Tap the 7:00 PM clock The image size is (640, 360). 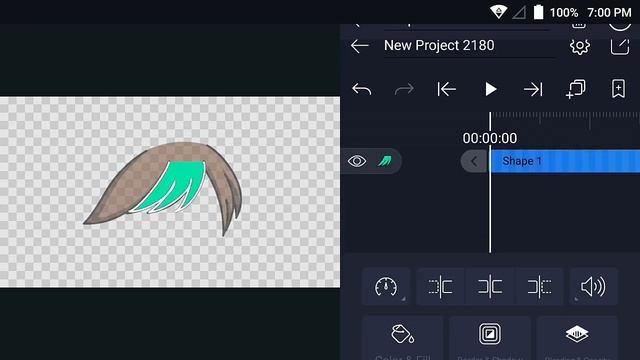(609, 13)
